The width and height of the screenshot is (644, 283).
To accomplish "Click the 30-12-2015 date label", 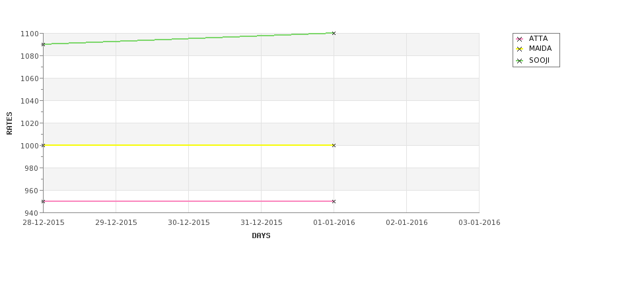I will [188, 222].
